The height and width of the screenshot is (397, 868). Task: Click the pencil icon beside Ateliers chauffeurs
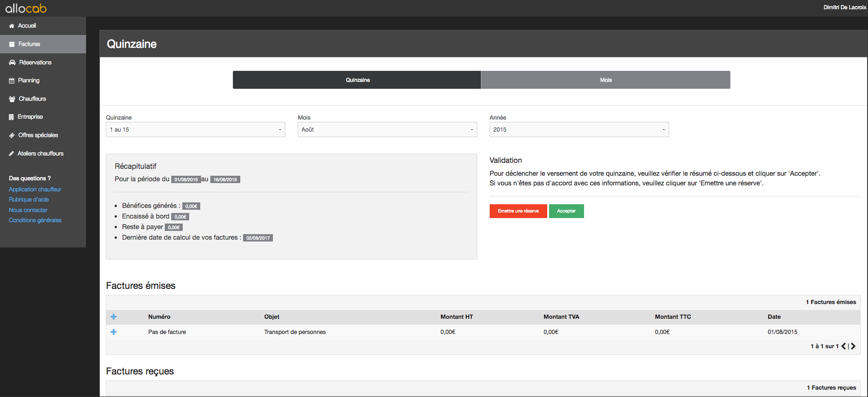click(x=12, y=154)
